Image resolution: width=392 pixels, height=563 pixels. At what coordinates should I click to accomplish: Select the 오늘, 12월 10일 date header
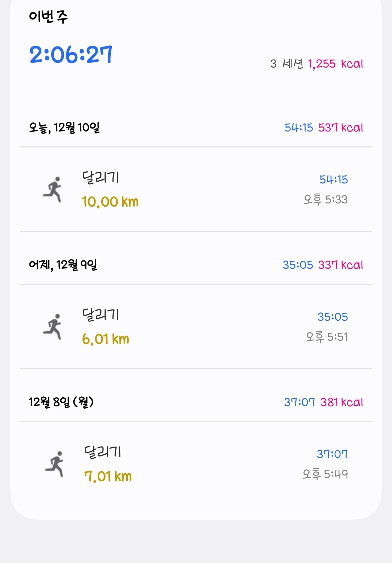[64, 127]
